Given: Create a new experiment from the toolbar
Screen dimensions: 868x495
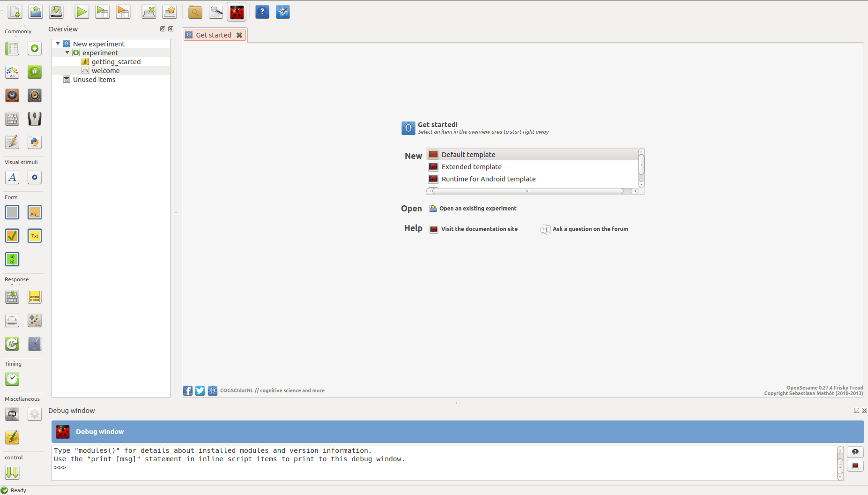Looking at the screenshot, I should tap(15, 12).
